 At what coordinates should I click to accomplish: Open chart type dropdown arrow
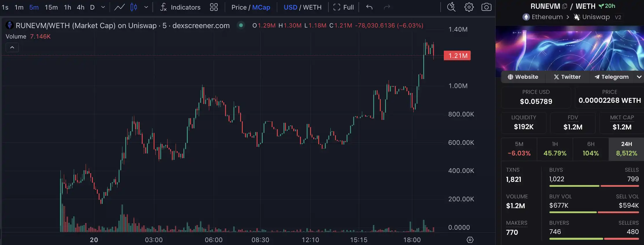[146, 7]
